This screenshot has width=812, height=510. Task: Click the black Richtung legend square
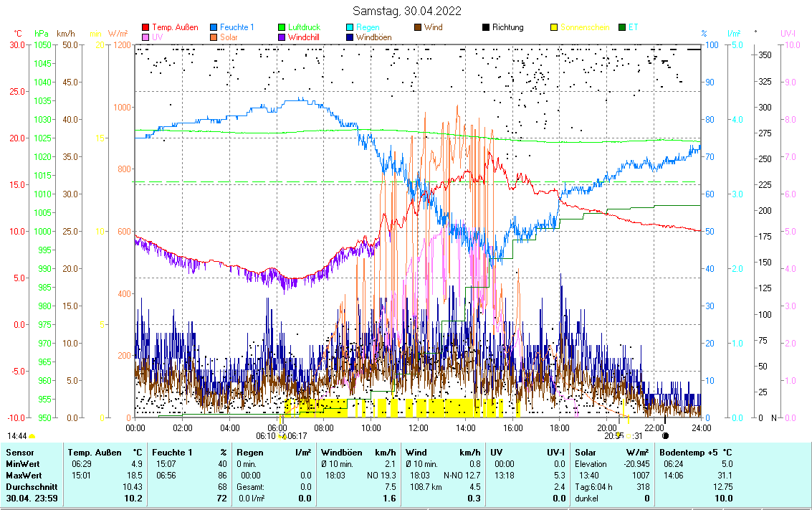pos(486,27)
